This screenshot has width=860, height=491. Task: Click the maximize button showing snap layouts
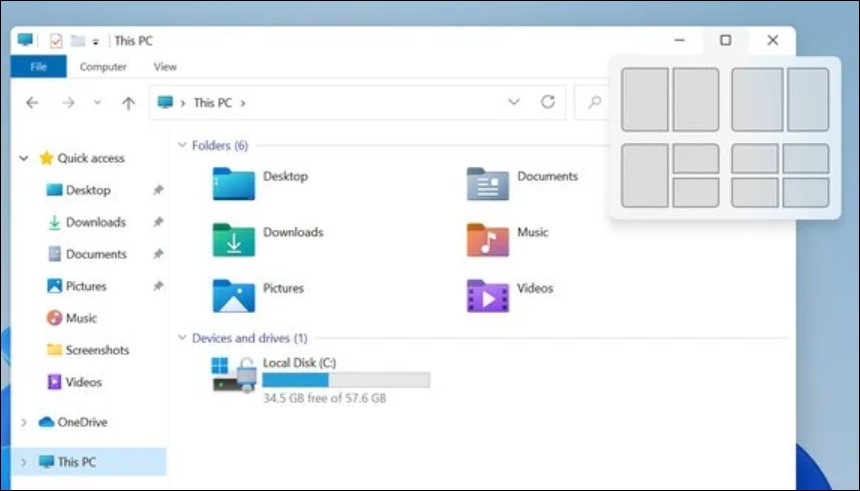[x=726, y=40]
